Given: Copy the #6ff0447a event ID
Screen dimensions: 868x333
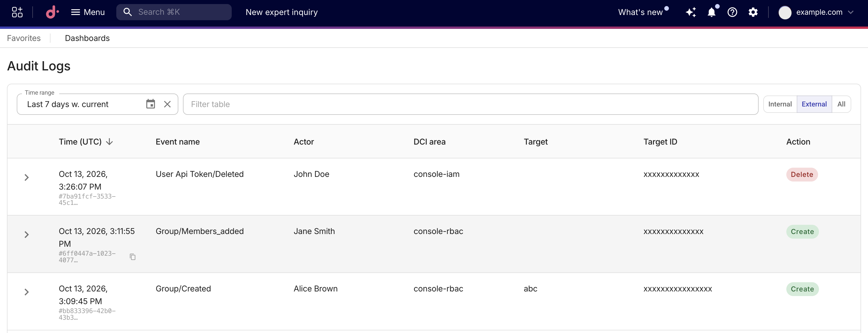Looking at the screenshot, I should click(x=133, y=257).
